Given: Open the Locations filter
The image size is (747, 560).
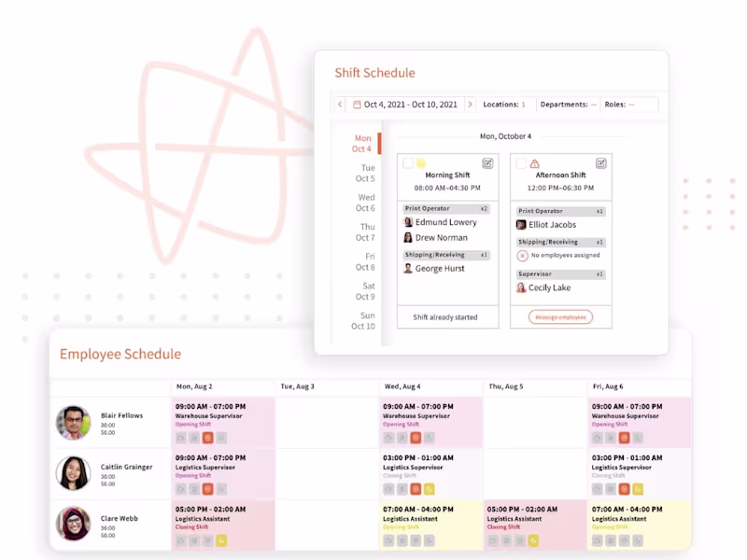Looking at the screenshot, I should click(504, 105).
